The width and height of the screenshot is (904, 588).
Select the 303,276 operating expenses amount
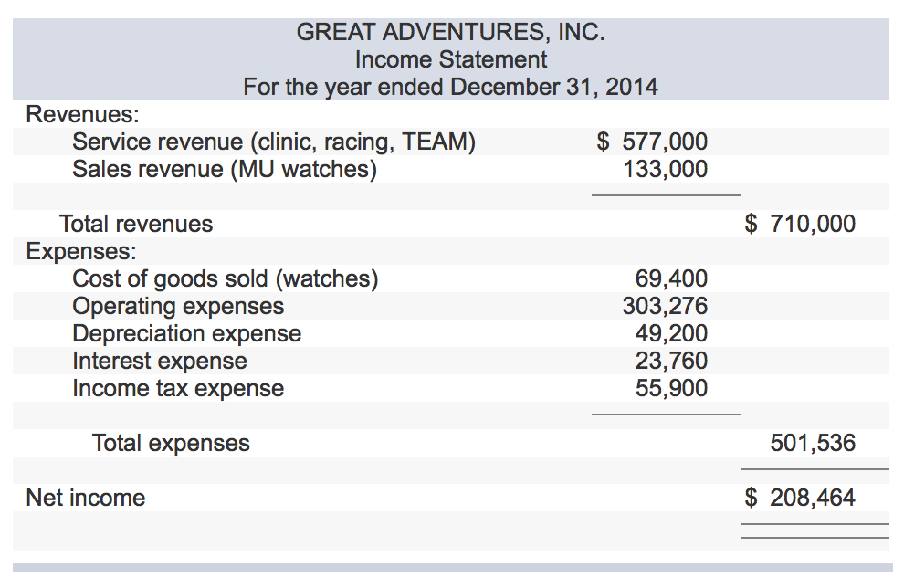coord(665,306)
